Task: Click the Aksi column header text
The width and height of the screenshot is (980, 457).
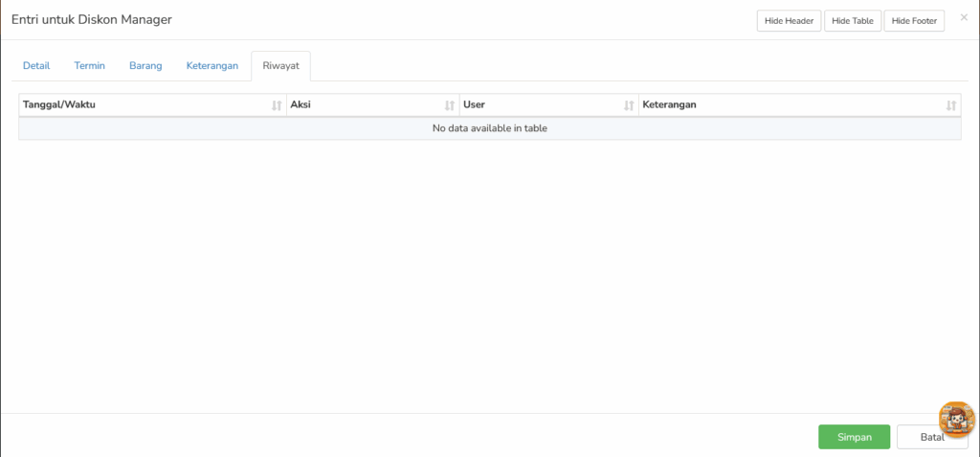Action: click(x=301, y=104)
